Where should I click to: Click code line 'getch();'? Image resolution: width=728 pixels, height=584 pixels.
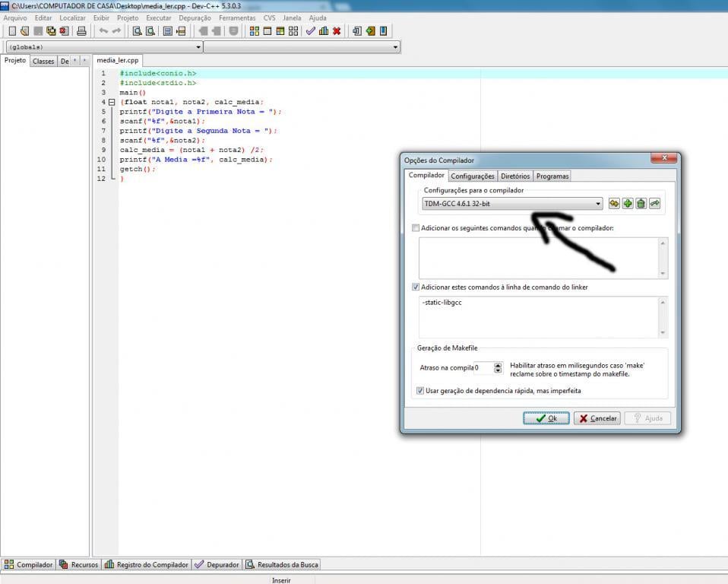click(x=138, y=169)
